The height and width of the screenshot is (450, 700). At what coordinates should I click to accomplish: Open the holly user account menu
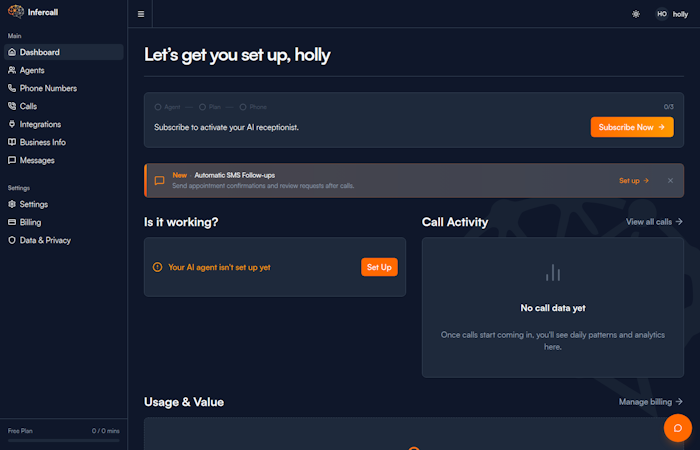tap(672, 14)
